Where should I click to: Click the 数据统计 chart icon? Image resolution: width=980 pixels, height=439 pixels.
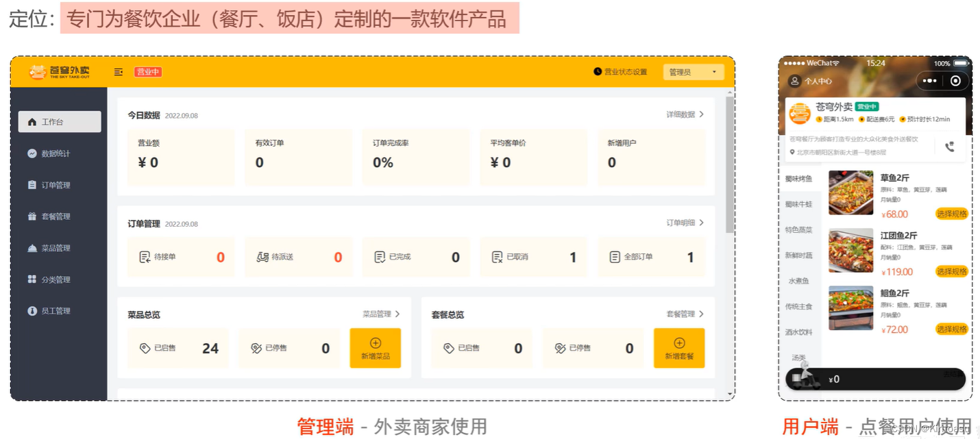pos(32,153)
